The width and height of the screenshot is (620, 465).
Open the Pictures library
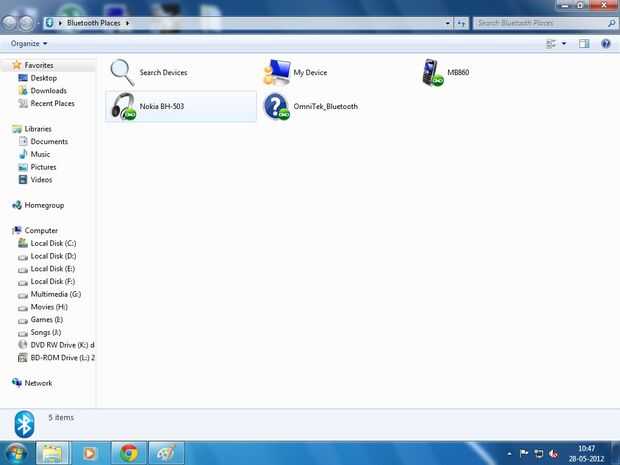pyautogui.click(x=43, y=167)
